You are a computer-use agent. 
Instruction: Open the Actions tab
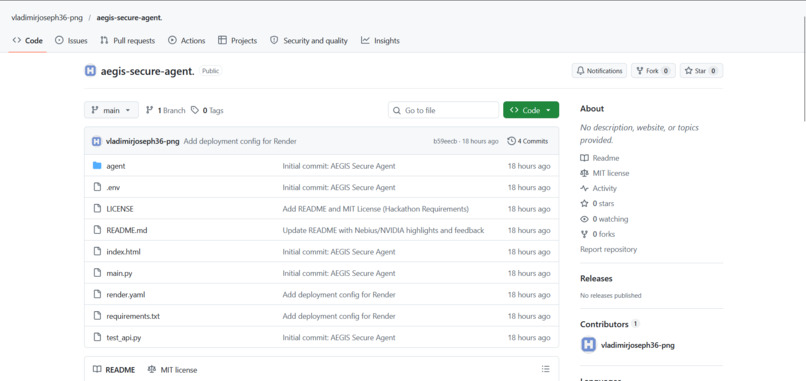pos(187,41)
